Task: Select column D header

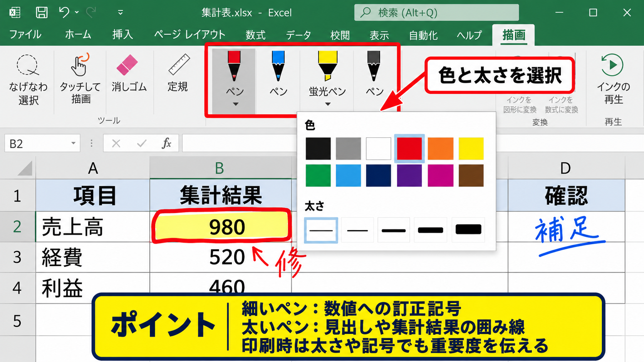Action: (x=566, y=168)
